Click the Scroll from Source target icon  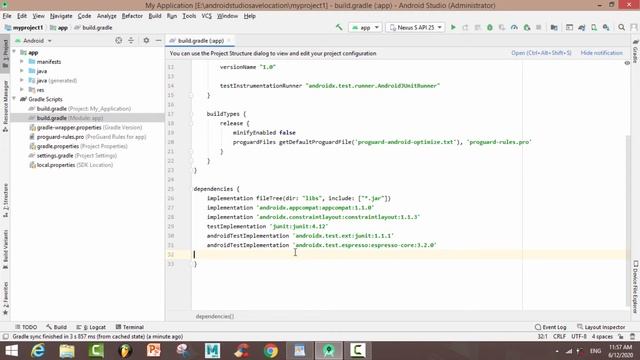118,40
